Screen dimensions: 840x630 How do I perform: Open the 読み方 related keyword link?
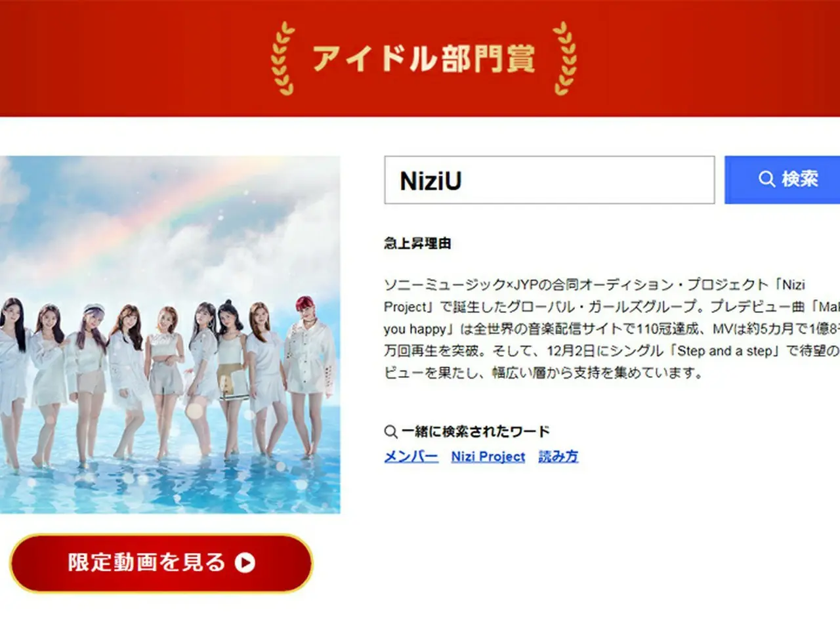coord(558,456)
